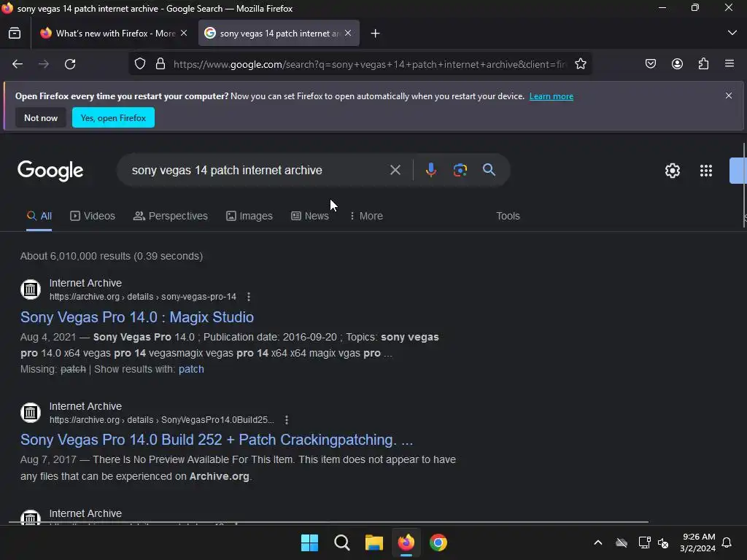Open the Firefox account icon

(677, 64)
